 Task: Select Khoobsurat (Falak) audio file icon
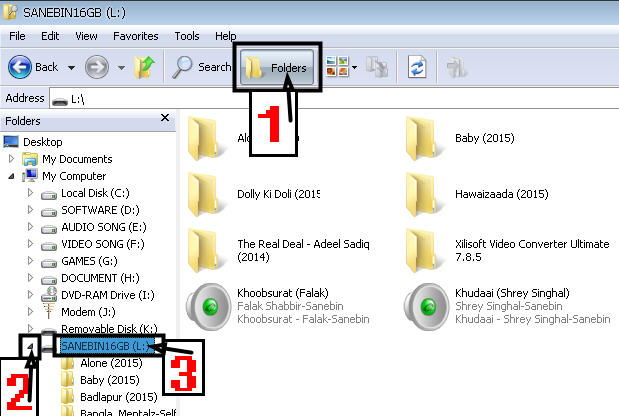point(209,306)
